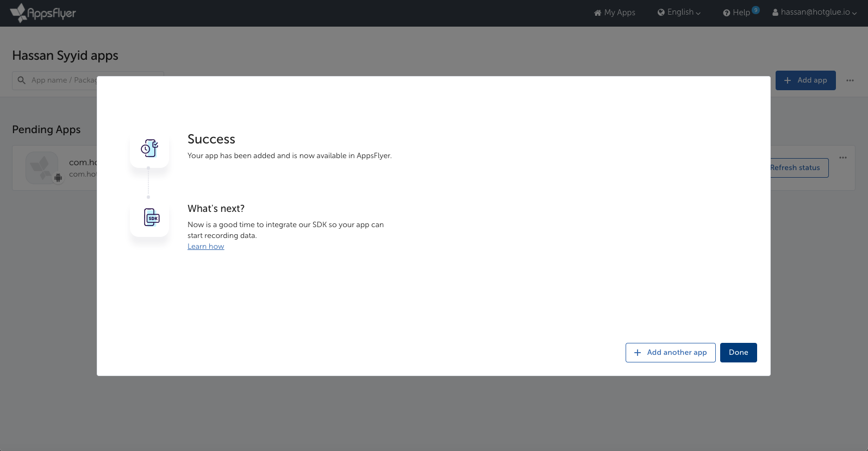This screenshot has height=451, width=868.
Task: Click the search magnifier icon
Action: (x=22, y=80)
